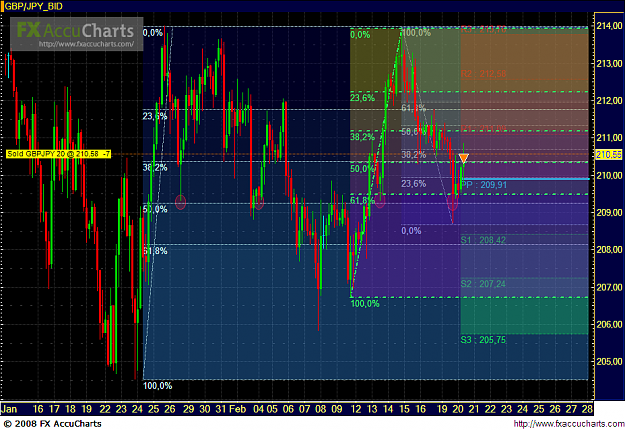Click date 21 on the time axis
Screen dimensions: 625x430
(474, 409)
